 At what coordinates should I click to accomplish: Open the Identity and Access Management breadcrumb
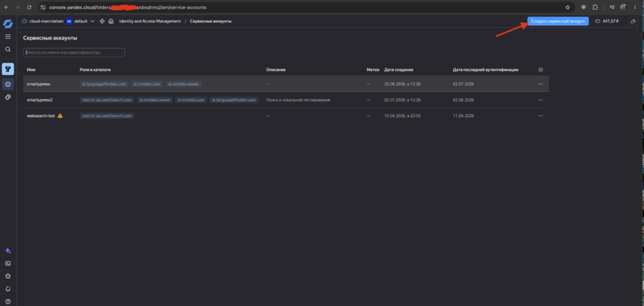(x=150, y=21)
